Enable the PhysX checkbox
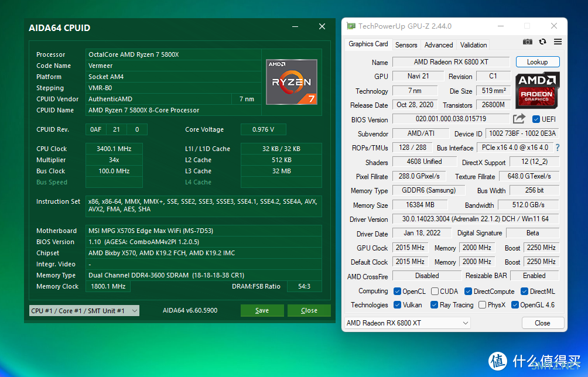Viewport: 588px width, 377px height. (x=482, y=304)
